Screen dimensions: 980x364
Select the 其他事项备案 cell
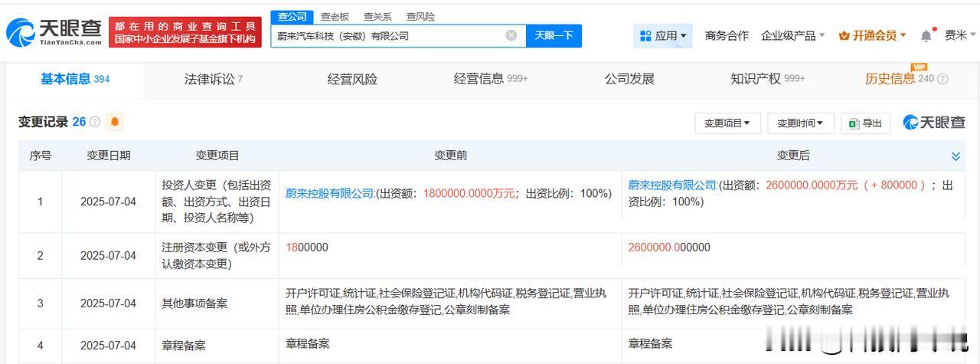[217, 303]
